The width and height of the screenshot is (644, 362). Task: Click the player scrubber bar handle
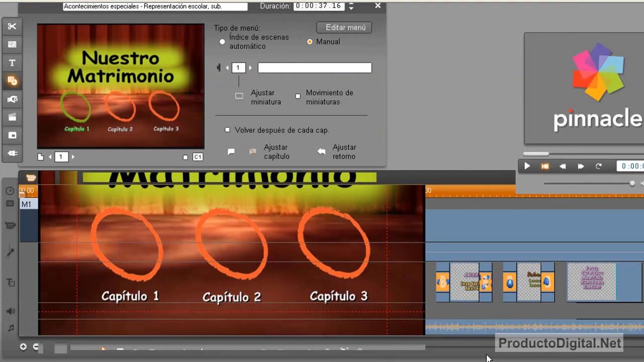(536, 154)
